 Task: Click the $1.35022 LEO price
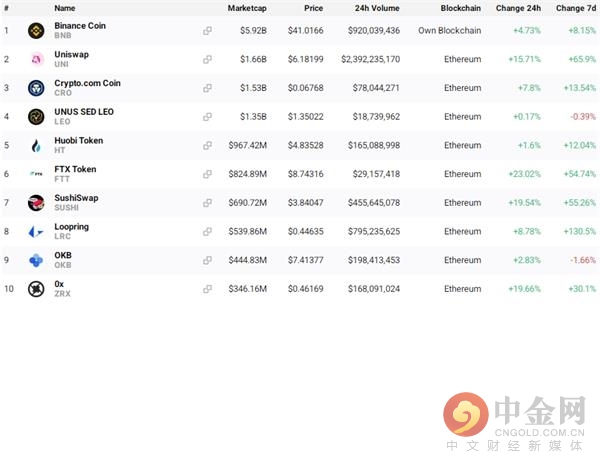point(305,117)
